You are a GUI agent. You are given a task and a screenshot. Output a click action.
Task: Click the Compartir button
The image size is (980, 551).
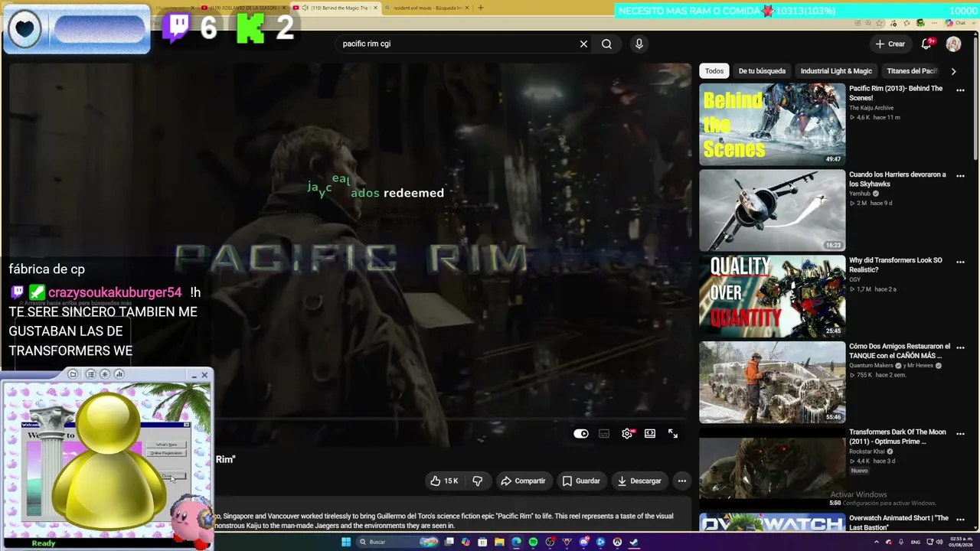(523, 481)
